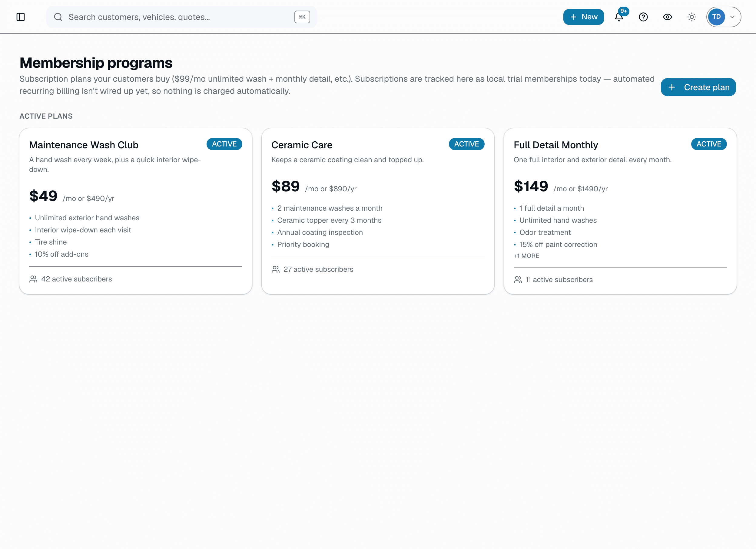Click ACTIVE badge on Full Detail Monthly

(709, 144)
